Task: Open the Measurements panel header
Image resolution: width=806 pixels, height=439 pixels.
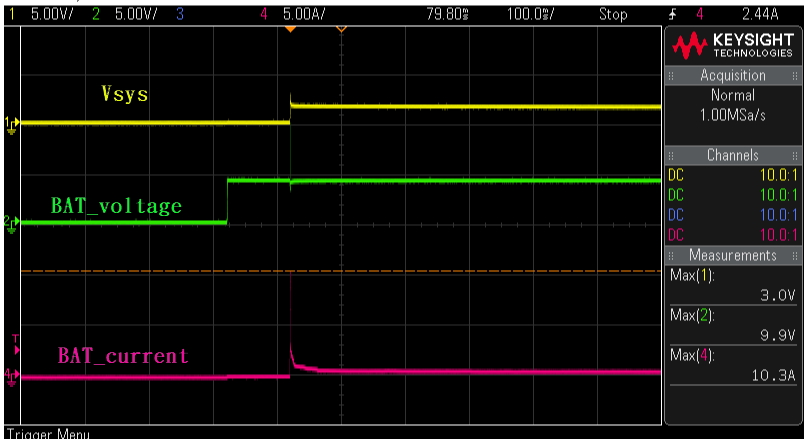Action: 733,255
